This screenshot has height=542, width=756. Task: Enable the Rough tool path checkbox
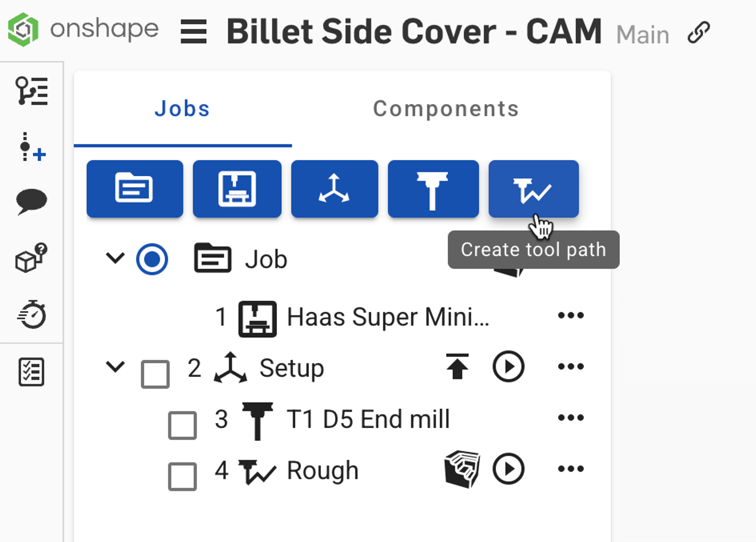click(182, 476)
